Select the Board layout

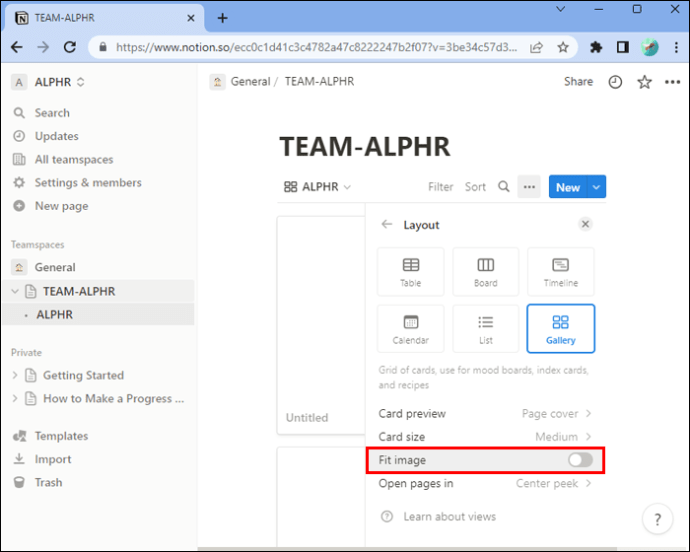pos(486,272)
